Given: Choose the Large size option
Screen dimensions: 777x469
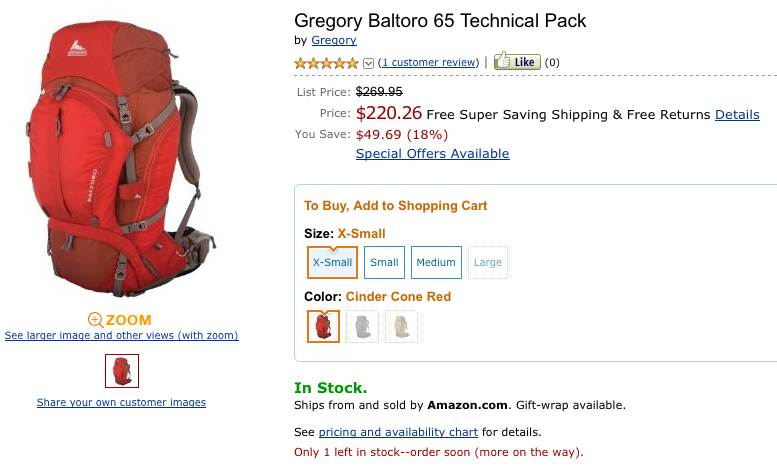Looking at the screenshot, I should 488,262.
